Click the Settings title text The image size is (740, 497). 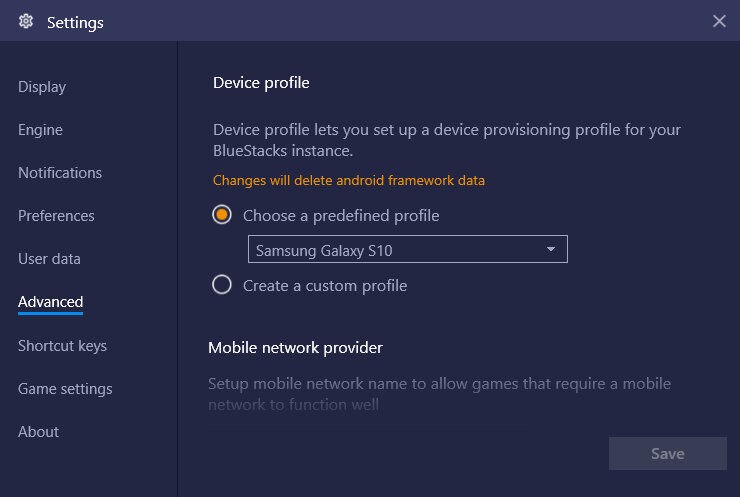(x=75, y=22)
